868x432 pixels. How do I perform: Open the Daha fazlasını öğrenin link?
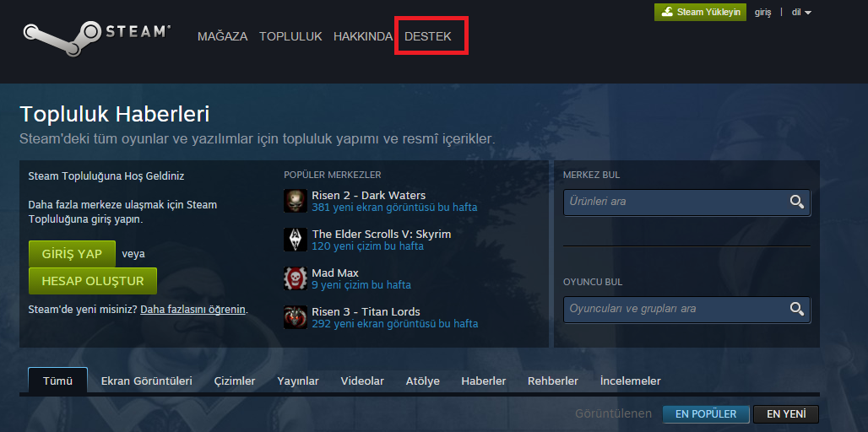pos(193,310)
